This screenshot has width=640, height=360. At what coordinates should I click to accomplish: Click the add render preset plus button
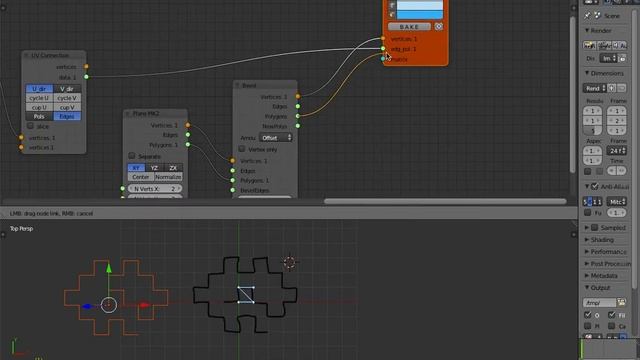[x=611, y=88]
